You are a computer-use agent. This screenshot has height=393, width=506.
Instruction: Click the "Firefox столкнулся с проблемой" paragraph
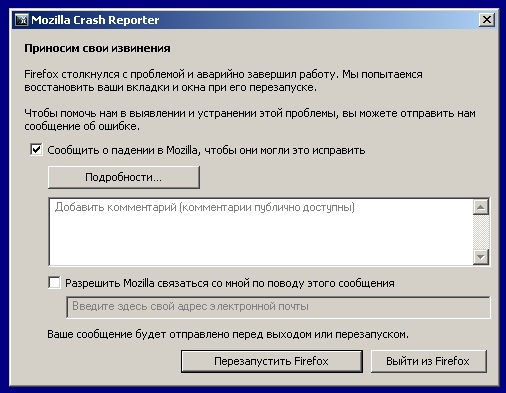[x=223, y=81]
